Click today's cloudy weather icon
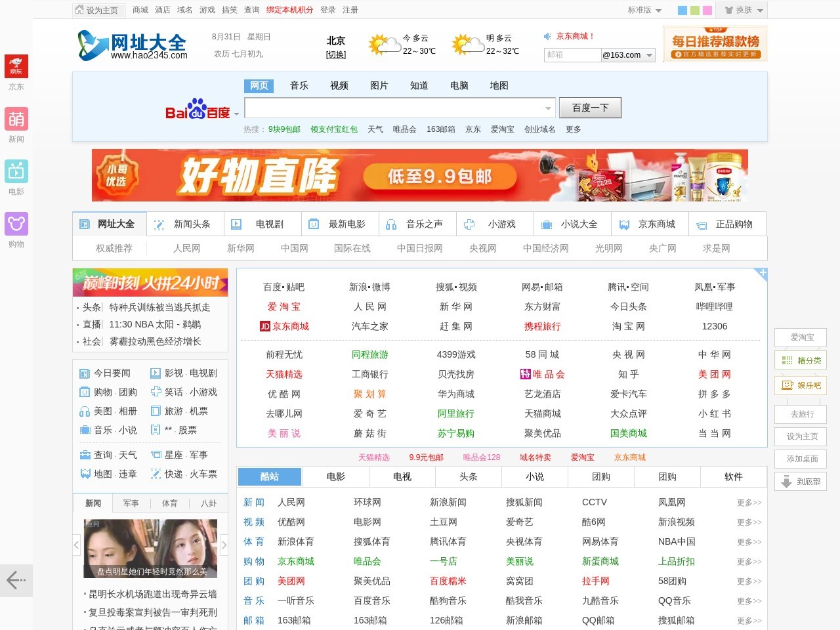 (385, 45)
